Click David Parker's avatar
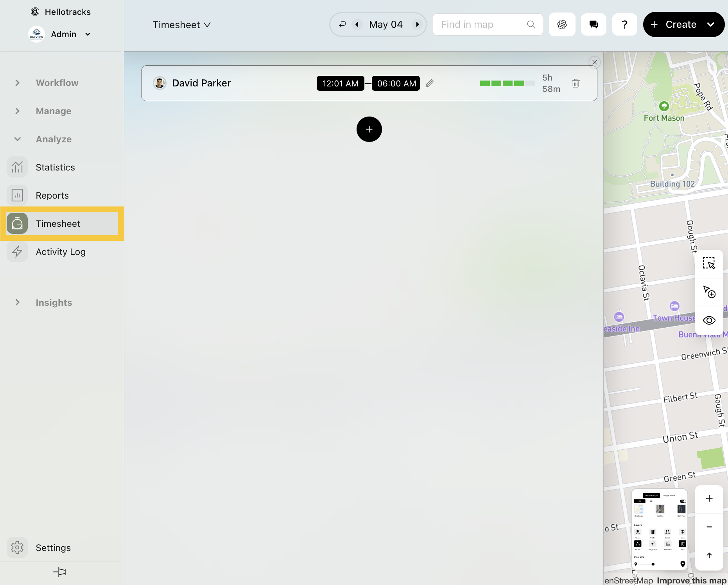The width and height of the screenshot is (728, 585). [160, 83]
